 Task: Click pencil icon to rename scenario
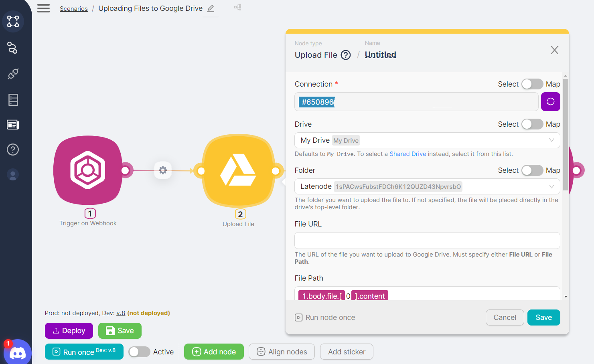[211, 8]
